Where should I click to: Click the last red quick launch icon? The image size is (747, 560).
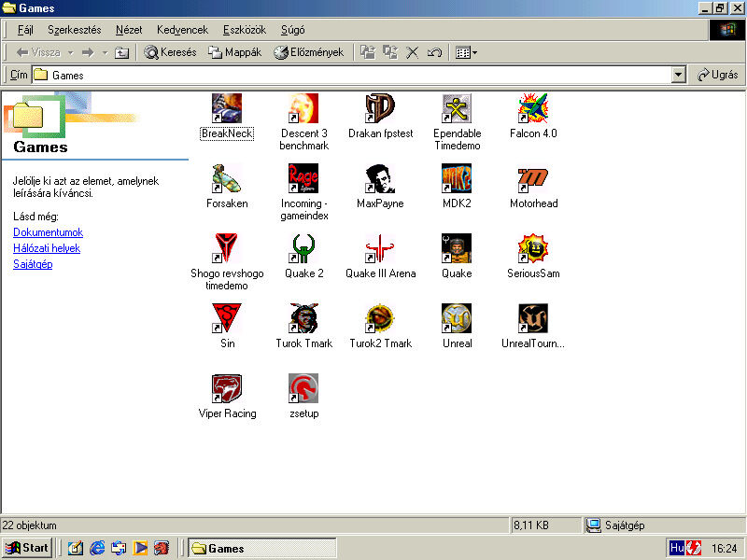162,548
